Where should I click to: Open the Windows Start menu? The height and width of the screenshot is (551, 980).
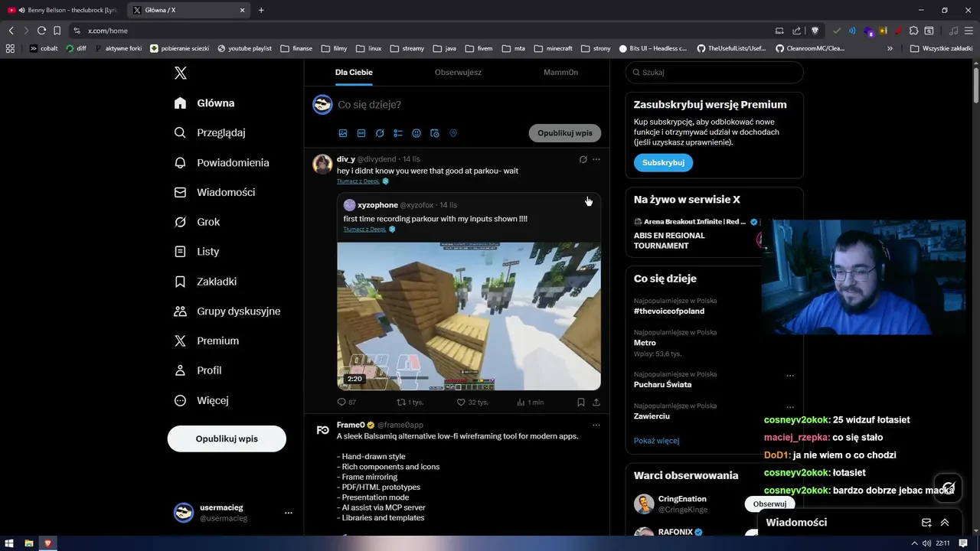pos(11,543)
